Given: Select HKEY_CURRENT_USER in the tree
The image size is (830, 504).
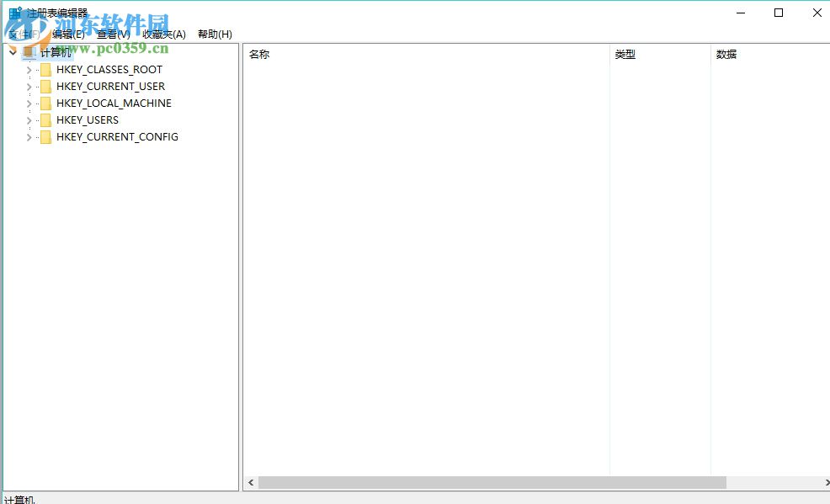Looking at the screenshot, I should pos(109,87).
